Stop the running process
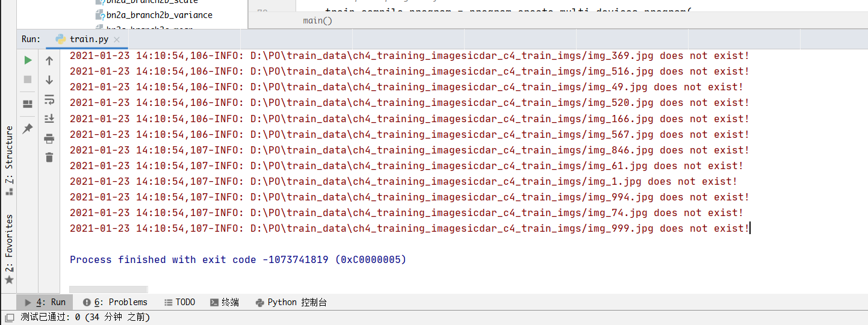The image size is (868, 325). point(28,79)
